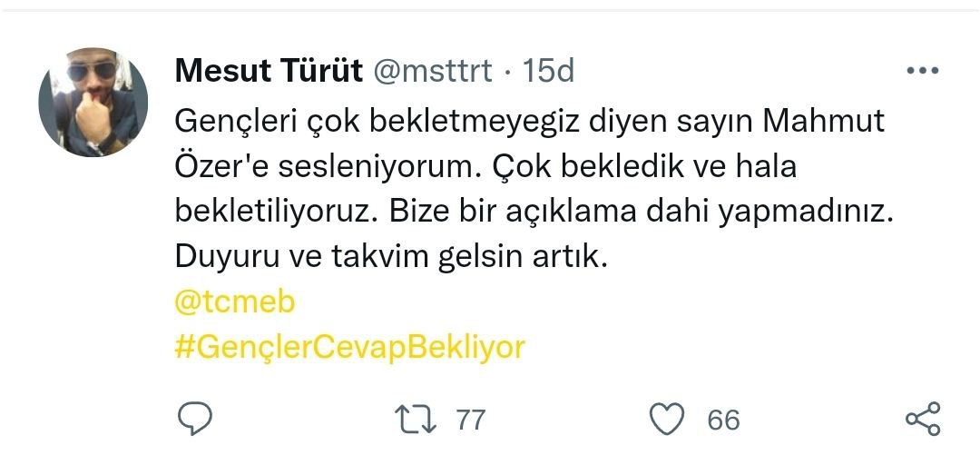Open Mesut Türüt's profile picture
The image size is (980, 465).
(x=93, y=103)
